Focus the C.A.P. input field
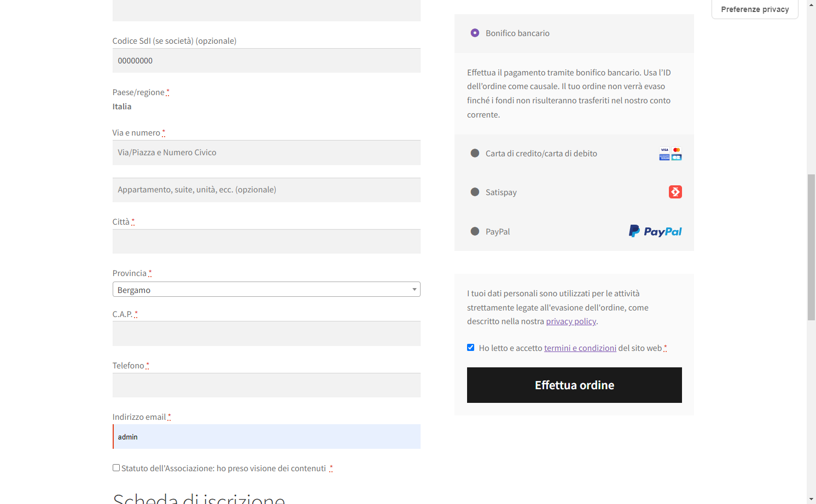The width and height of the screenshot is (816, 504). 266,333
